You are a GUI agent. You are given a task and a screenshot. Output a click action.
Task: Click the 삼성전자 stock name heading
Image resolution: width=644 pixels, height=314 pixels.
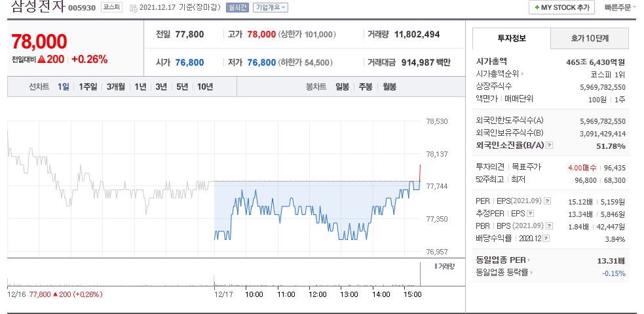pos(37,6)
